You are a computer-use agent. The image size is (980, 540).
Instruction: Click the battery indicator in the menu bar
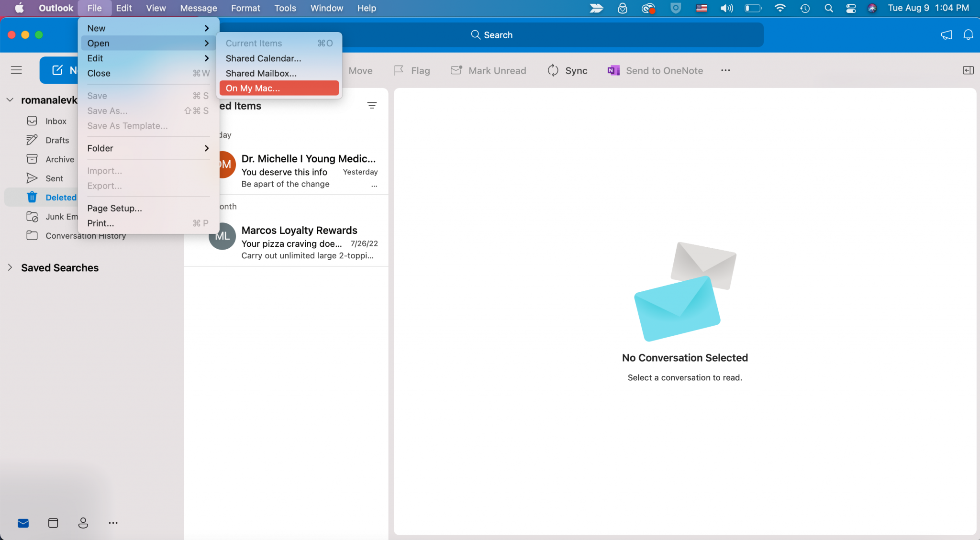tap(753, 8)
